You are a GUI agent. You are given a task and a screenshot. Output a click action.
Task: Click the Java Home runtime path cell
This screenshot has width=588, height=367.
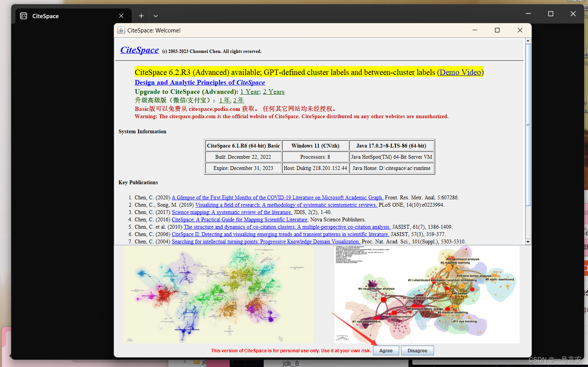point(391,168)
